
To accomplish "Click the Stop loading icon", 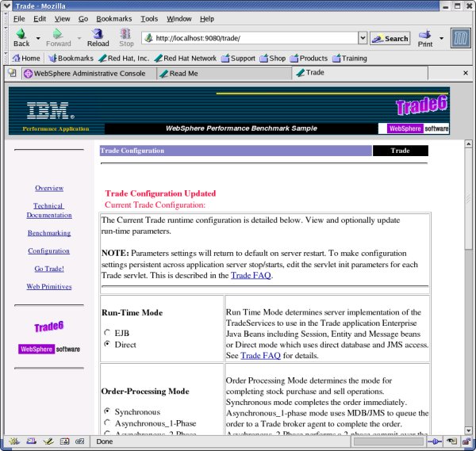I will tap(126, 34).
